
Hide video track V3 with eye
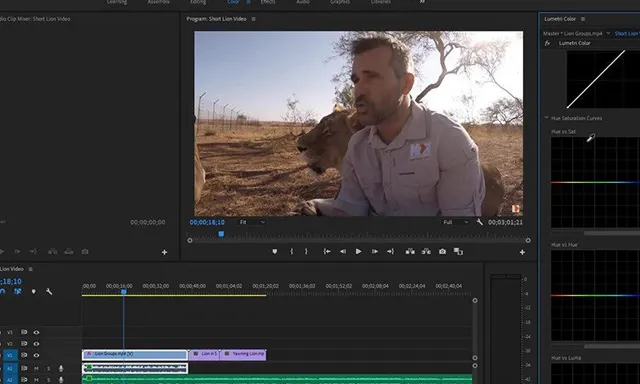click(x=36, y=333)
